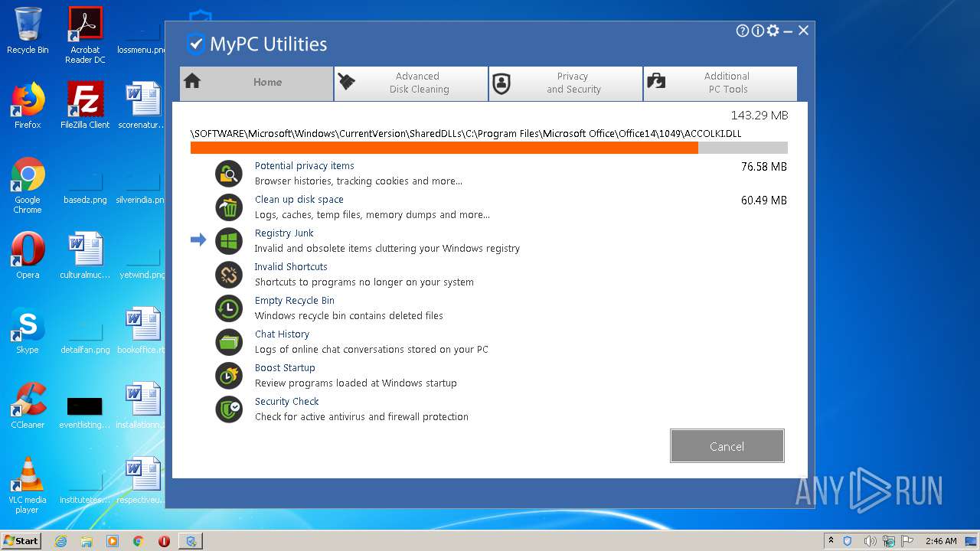
Task: Click the Clean up disk space icon
Action: [229, 207]
